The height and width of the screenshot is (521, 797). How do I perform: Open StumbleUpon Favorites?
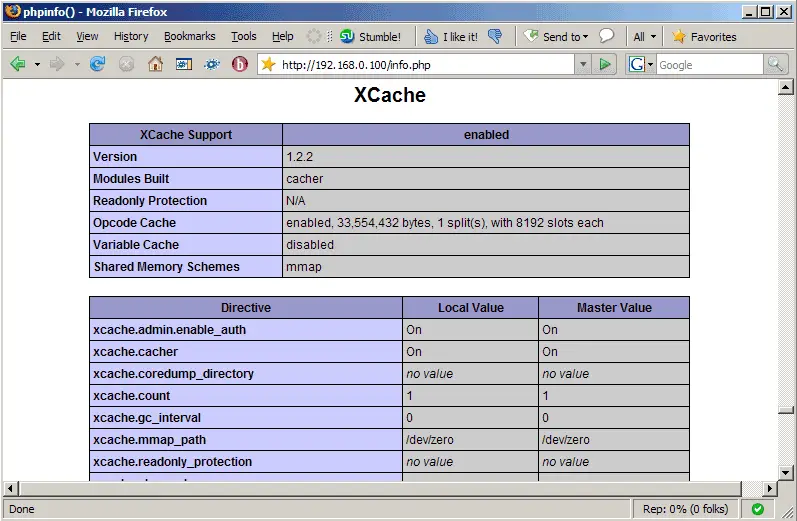(x=704, y=37)
